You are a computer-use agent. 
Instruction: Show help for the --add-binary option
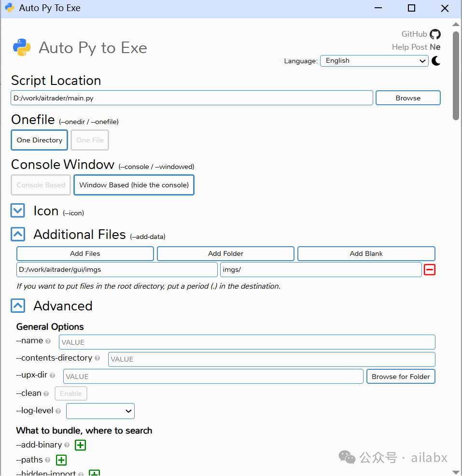pyautogui.click(x=67, y=445)
